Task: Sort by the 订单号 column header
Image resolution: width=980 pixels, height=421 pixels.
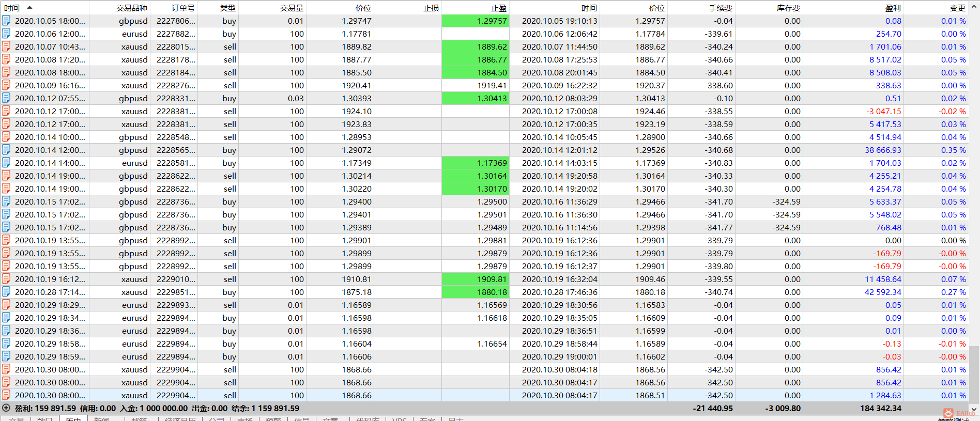Action: [x=183, y=8]
